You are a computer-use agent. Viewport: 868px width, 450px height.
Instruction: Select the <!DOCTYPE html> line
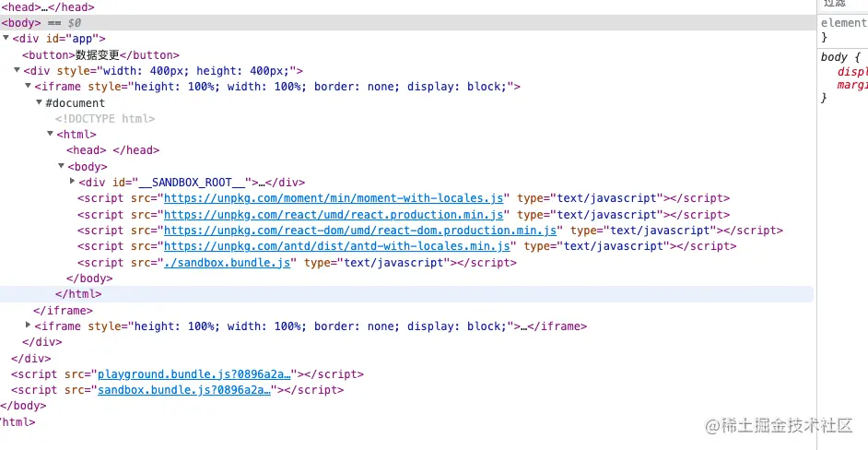pos(105,119)
